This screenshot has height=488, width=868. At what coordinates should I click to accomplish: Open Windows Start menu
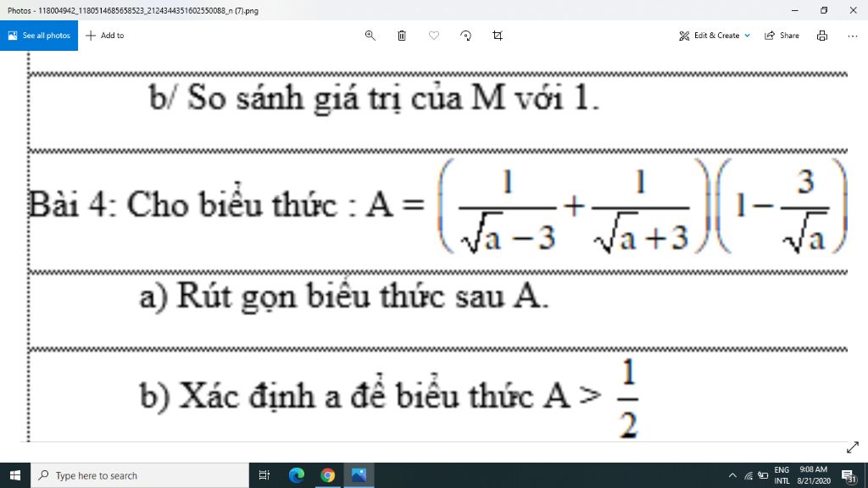tap(15, 475)
